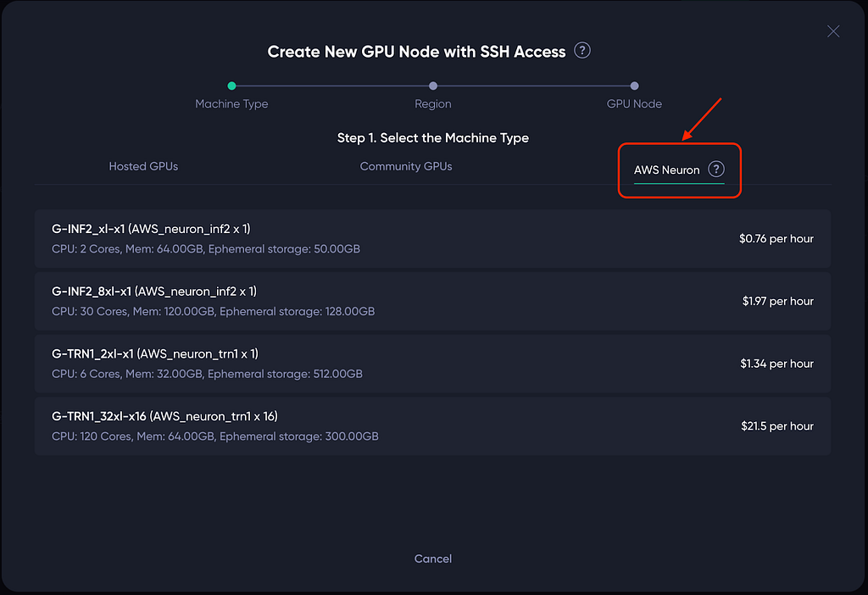
Task: Click the specs text 'CPU: 120 Cores, Mem: 64.00GB'
Action: point(133,437)
